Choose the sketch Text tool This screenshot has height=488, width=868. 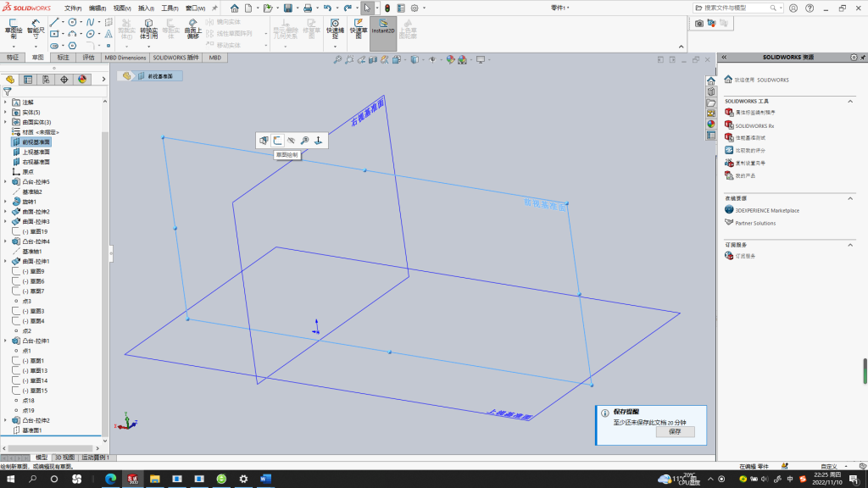[108, 34]
